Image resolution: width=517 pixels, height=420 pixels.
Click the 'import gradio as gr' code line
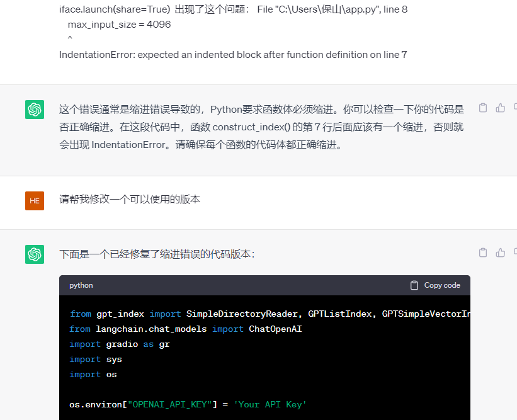(x=120, y=344)
